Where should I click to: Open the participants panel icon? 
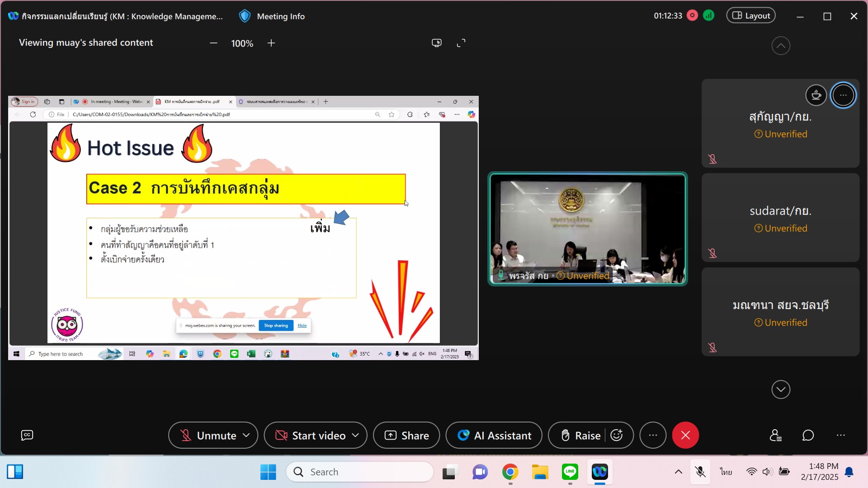click(776, 435)
